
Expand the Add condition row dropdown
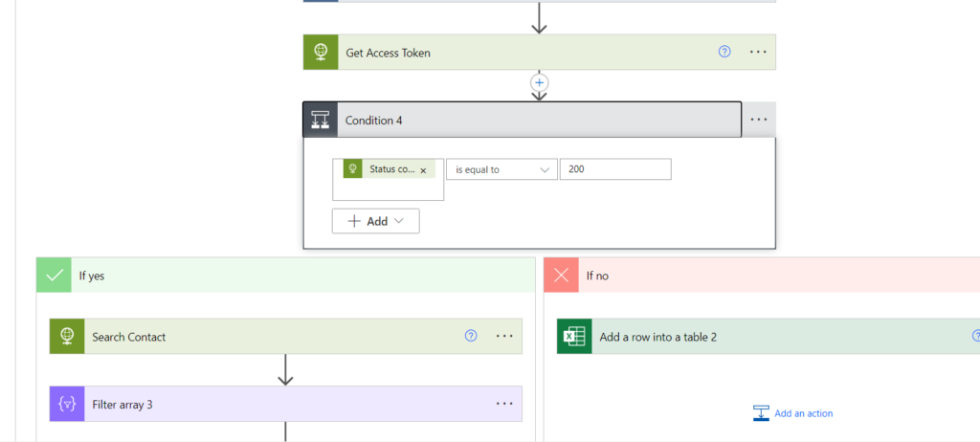(375, 221)
